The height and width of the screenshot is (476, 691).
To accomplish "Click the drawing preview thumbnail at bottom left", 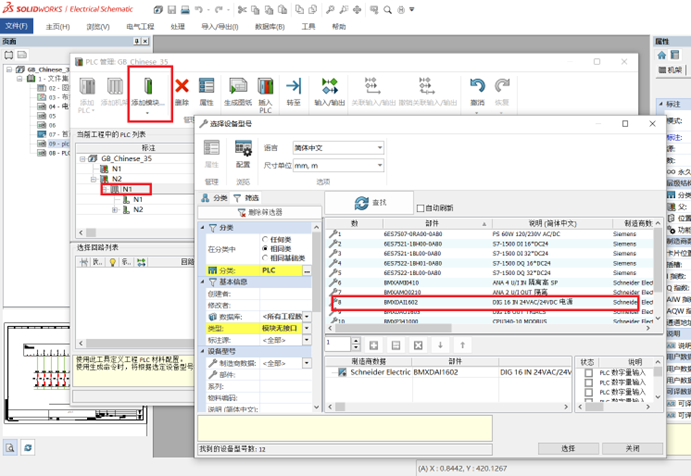I will click(75, 373).
